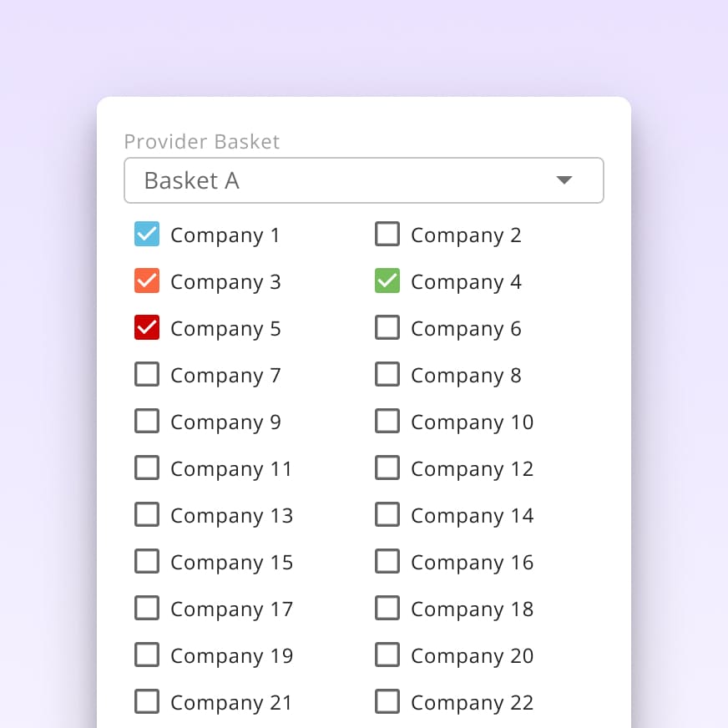Click the Company 18 label text

[x=472, y=609]
